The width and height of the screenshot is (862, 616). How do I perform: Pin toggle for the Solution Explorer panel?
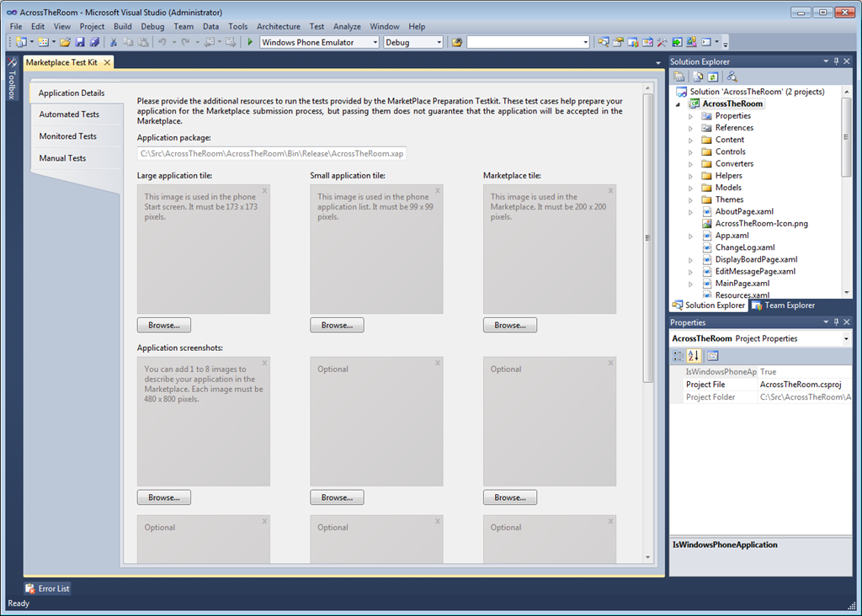tap(836, 61)
